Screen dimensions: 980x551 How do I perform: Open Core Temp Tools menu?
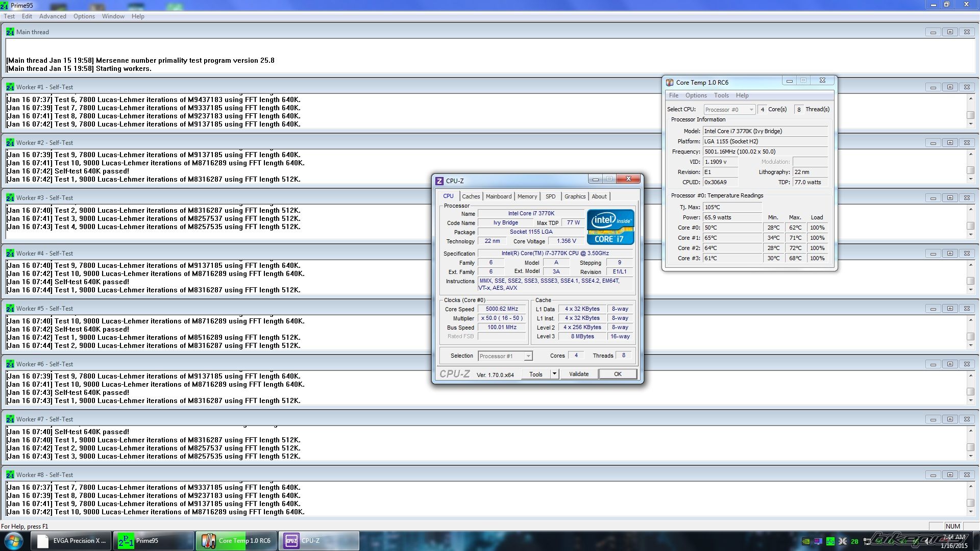721,95
